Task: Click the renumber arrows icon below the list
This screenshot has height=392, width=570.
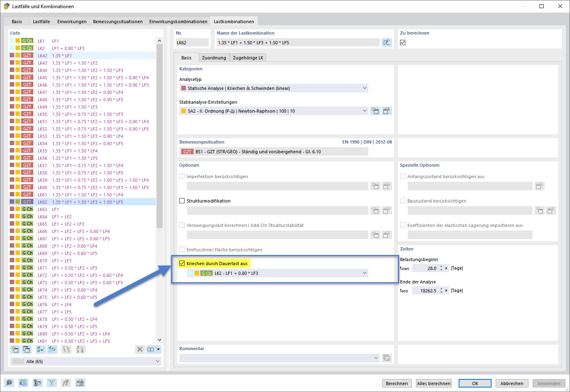Action: tap(66, 349)
